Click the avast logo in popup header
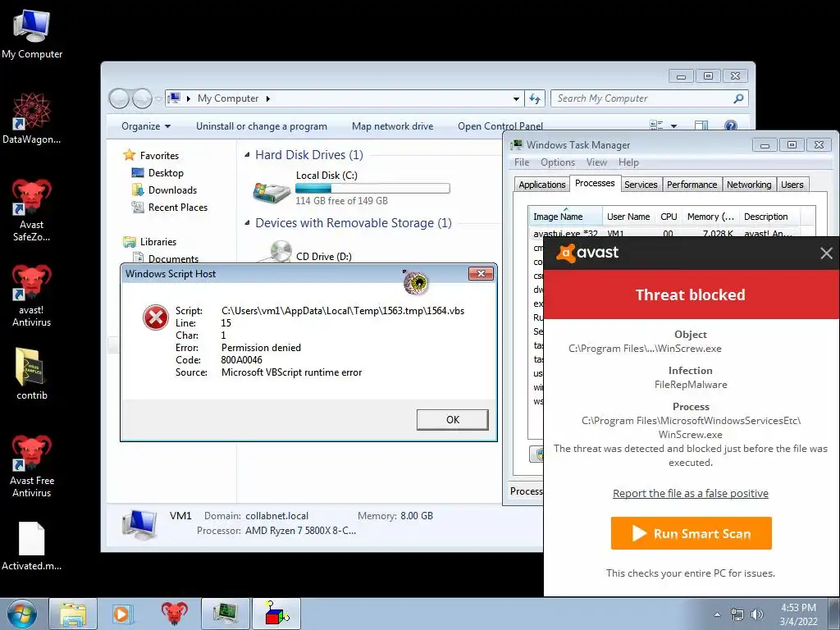 [587, 253]
